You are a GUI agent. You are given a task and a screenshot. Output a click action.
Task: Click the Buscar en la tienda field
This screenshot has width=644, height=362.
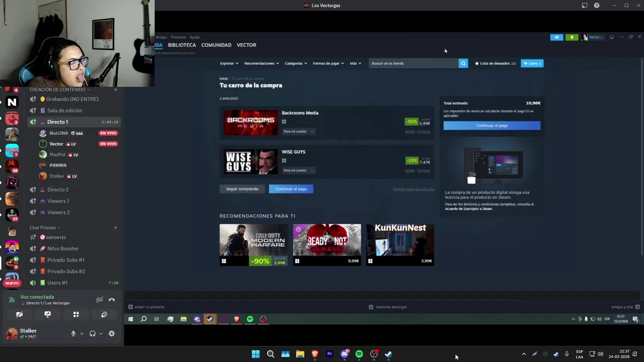point(414,63)
